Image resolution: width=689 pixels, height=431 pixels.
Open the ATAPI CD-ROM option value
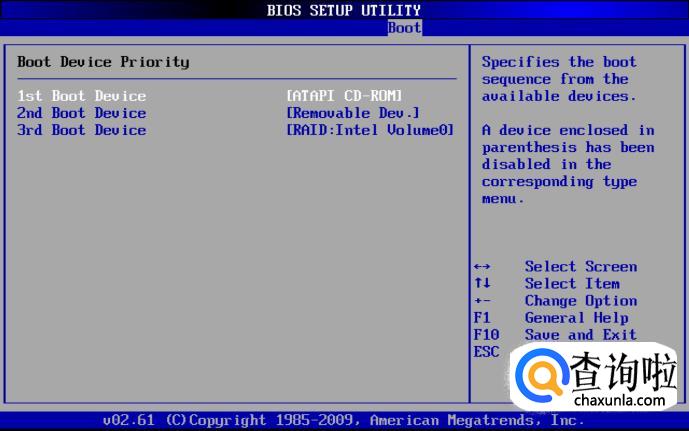coord(344,96)
